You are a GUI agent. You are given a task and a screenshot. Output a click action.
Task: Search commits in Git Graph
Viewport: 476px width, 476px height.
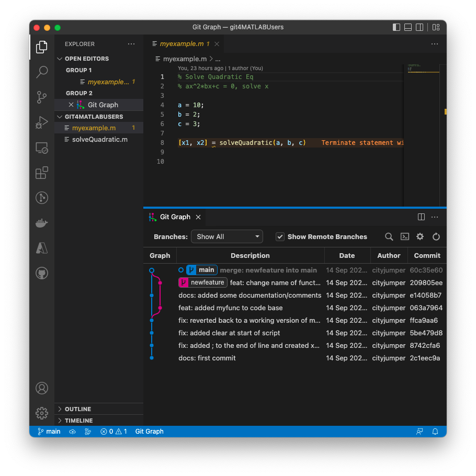(389, 237)
